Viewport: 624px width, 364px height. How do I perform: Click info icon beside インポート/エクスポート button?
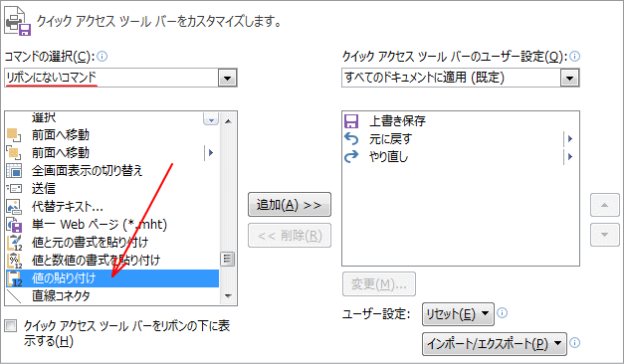(x=574, y=342)
